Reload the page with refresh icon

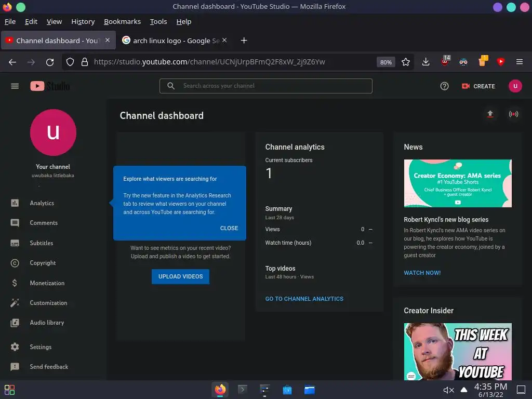(x=50, y=62)
